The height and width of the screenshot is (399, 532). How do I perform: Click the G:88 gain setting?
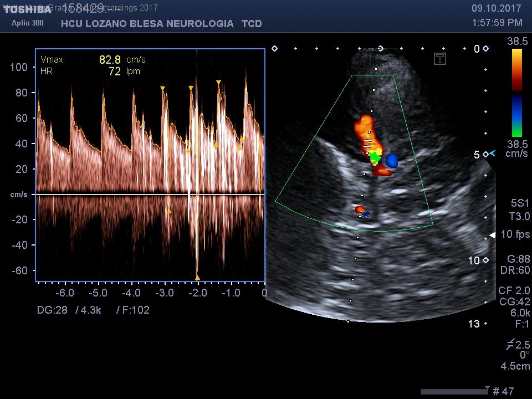(518, 259)
